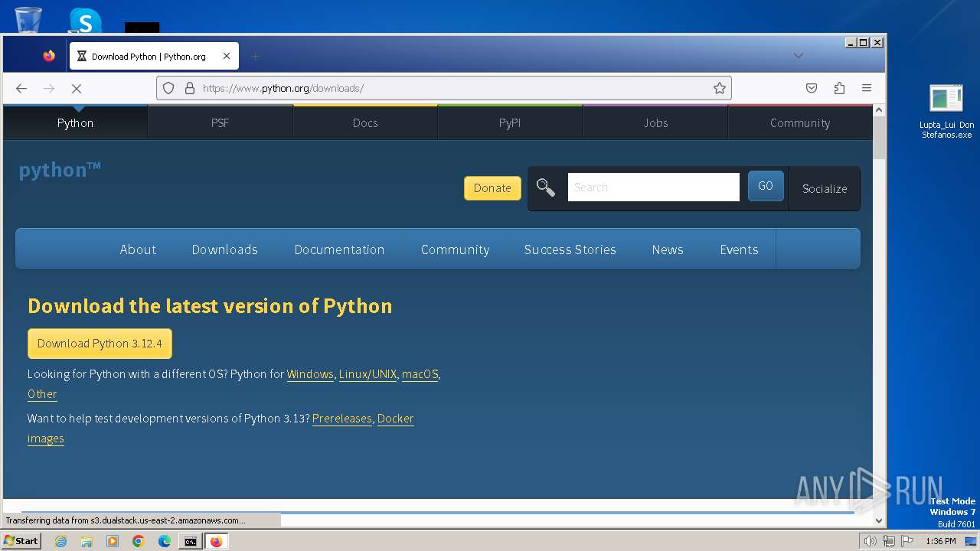The width and height of the screenshot is (980, 551).
Task: Open the Downloads navigation menu
Action: point(225,249)
